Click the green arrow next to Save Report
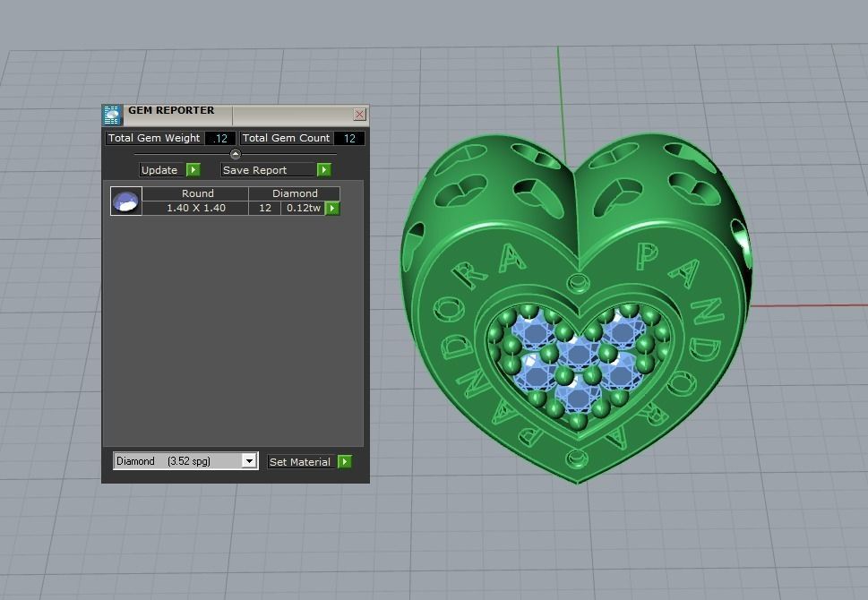Image resolution: width=868 pixels, height=600 pixels. (324, 170)
